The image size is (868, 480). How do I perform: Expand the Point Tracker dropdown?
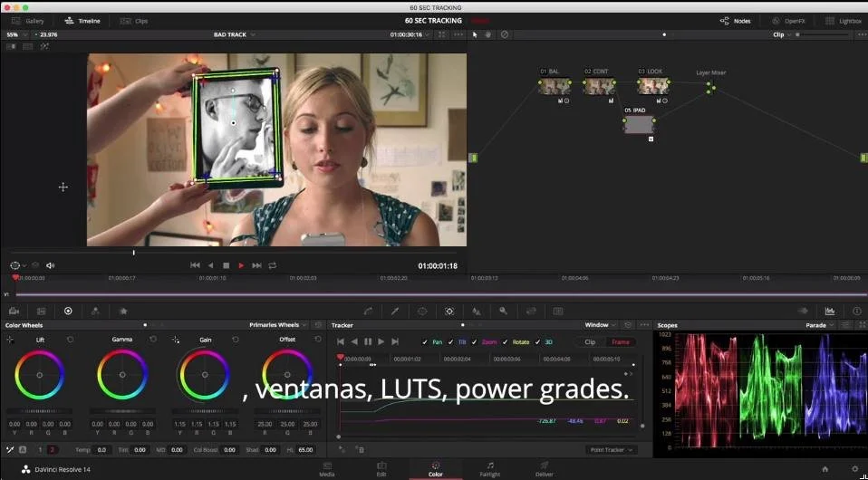click(x=611, y=450)
